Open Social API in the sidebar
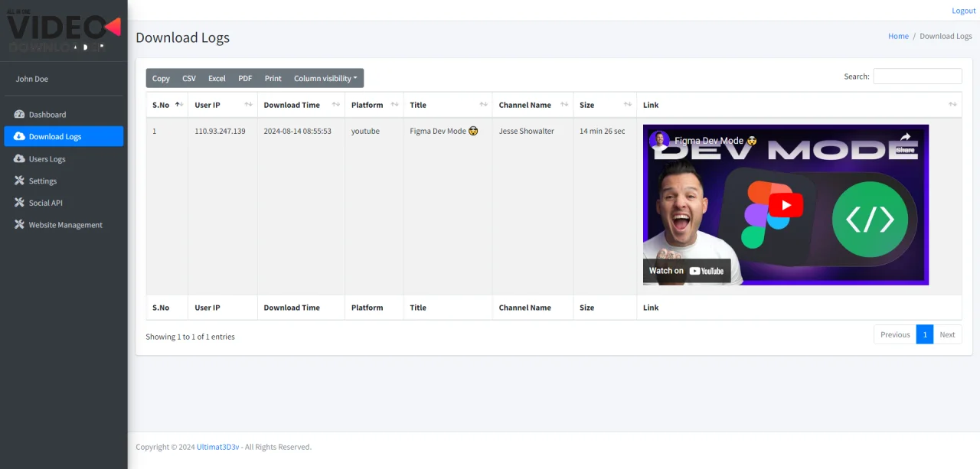The height and width of the screenshot is (469, 980). (x=64, y=203)
